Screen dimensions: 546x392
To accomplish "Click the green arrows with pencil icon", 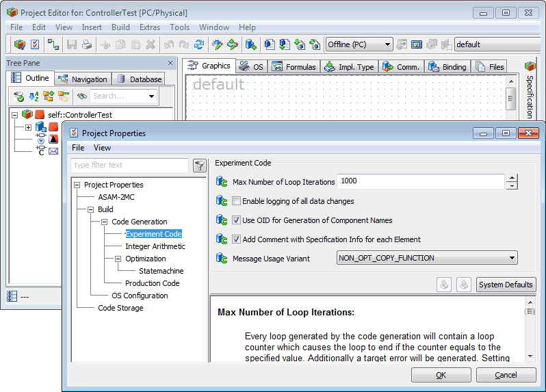I will [x=232, y=44].
